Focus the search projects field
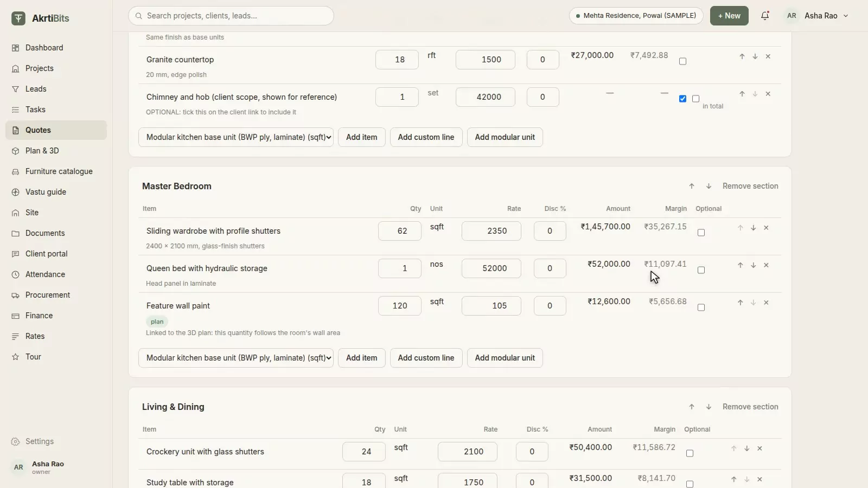Viewport: 868px width, 488px height. (x=231, y=16)
